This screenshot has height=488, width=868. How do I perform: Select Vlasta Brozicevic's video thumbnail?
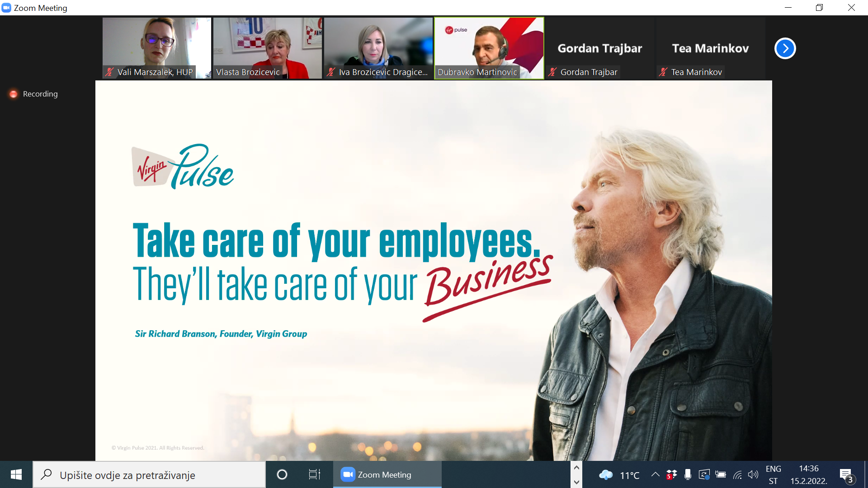point(268,48)
